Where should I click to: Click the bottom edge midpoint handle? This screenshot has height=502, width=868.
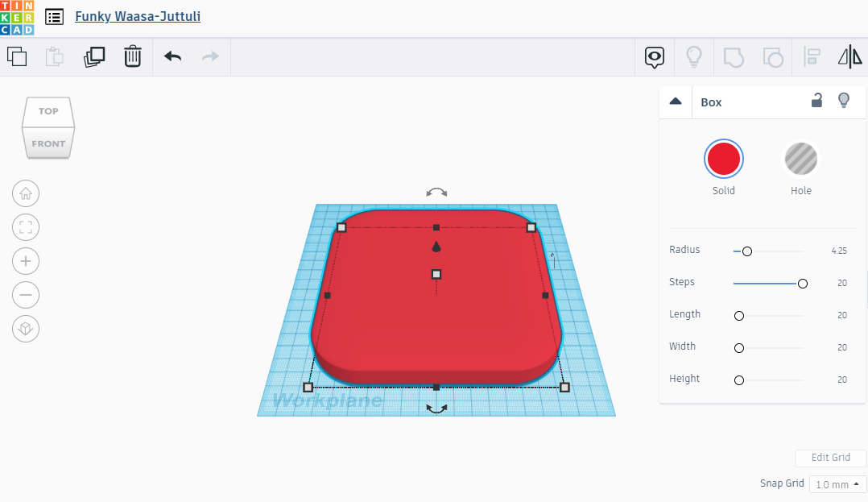436,388
